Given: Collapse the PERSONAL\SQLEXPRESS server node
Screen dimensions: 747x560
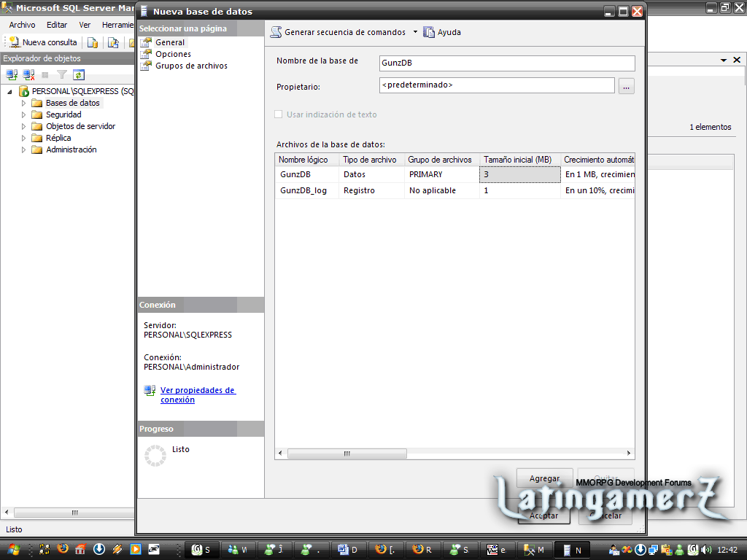Looking at the screenshot, I should click(x=10, y=91).
